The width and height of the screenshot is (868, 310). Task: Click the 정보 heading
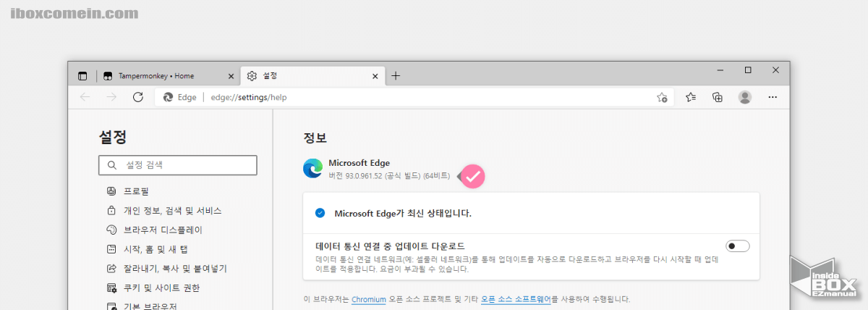tap(315, 138)
